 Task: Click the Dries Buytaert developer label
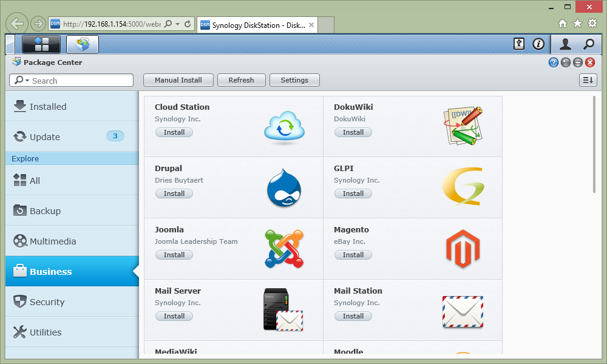pos(179,180)
